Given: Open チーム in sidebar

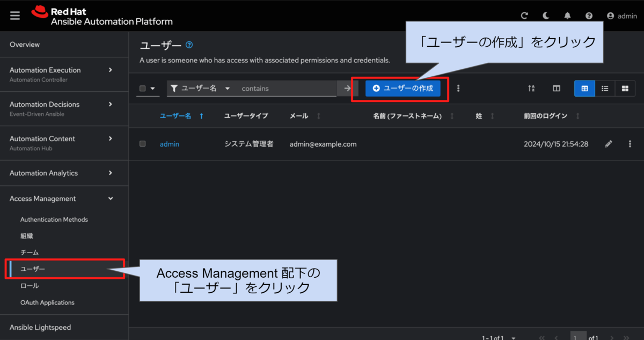Looking at the screenshot, I should point(30,252).
